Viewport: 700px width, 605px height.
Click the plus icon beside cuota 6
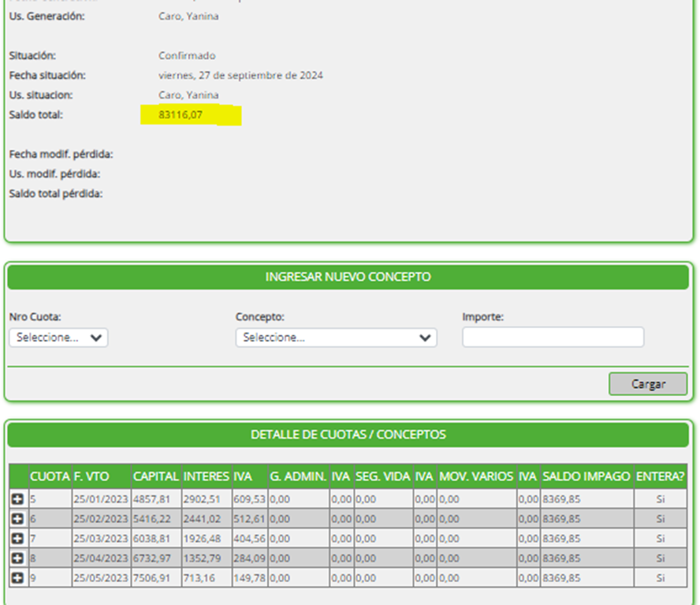(18, 519)
